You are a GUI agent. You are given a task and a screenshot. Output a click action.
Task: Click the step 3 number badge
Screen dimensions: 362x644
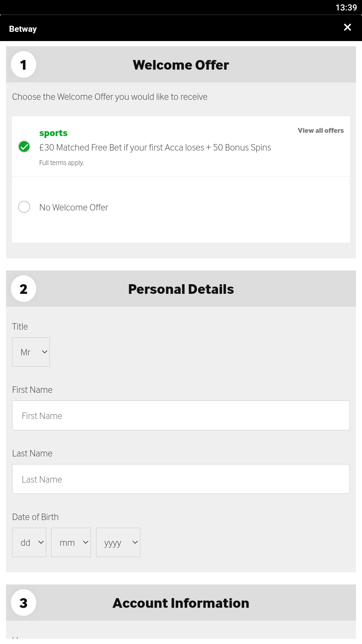pos(23,603)
